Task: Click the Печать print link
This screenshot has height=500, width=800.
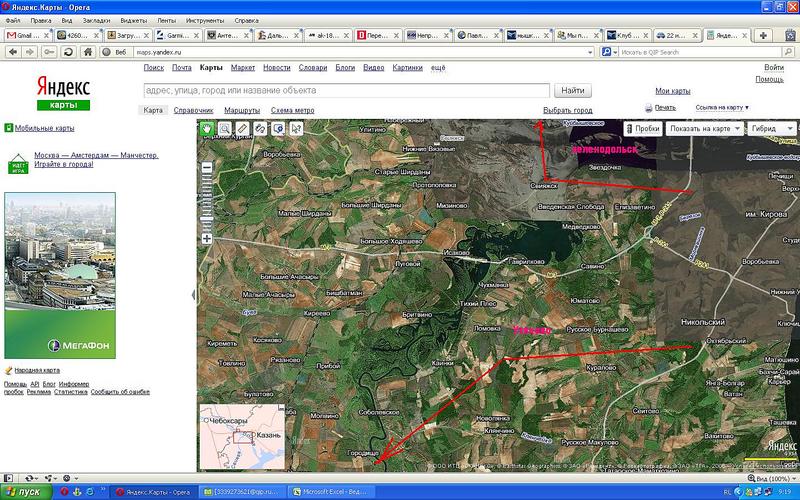Action: tap(665, 108)
